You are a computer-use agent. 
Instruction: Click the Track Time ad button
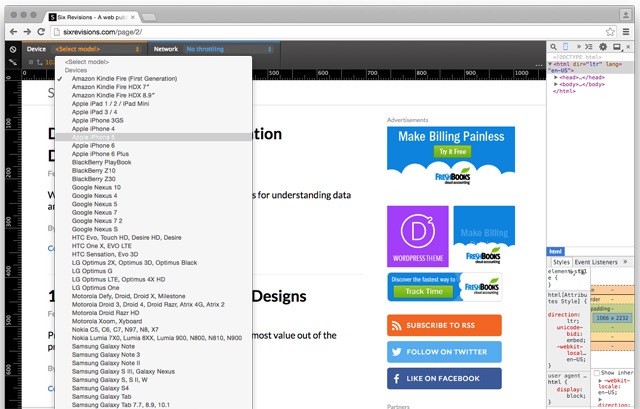[423, 291]
